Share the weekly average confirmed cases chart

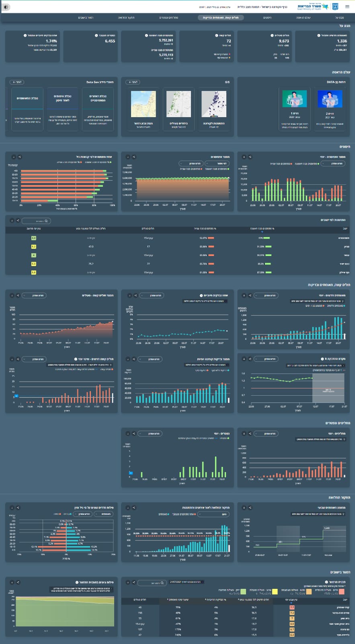(x=250, y=508)
